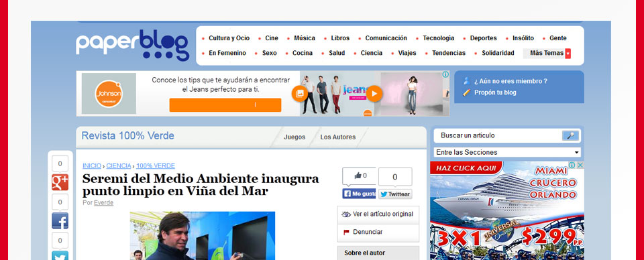The image size is (644, 260).
Task: Open the Deportes section
Action: (484, 38)
